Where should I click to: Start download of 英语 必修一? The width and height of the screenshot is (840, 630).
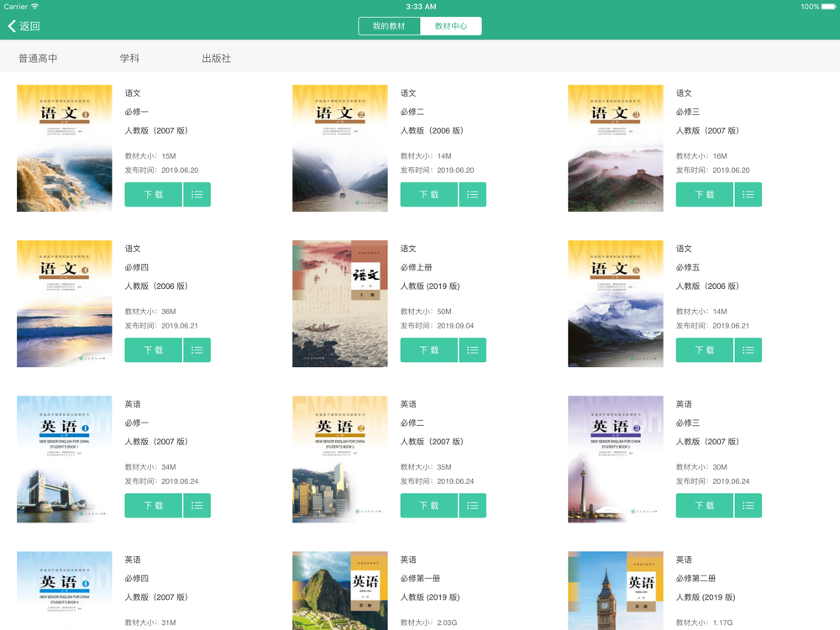(153, 505)
